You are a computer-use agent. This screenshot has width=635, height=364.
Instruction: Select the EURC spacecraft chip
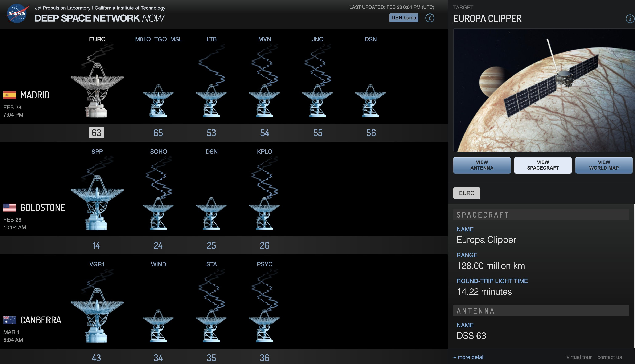coord(466,193)
